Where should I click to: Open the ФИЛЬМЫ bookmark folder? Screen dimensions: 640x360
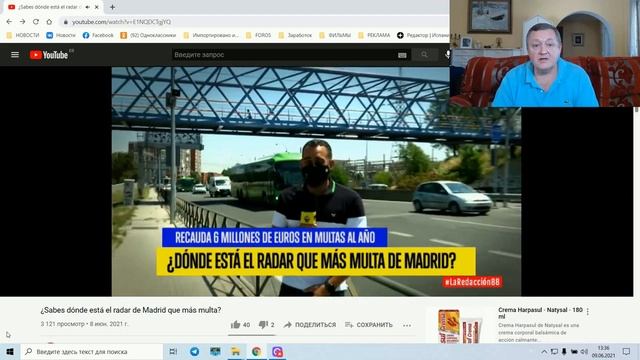pyautogui.click(x=335, y=36)
